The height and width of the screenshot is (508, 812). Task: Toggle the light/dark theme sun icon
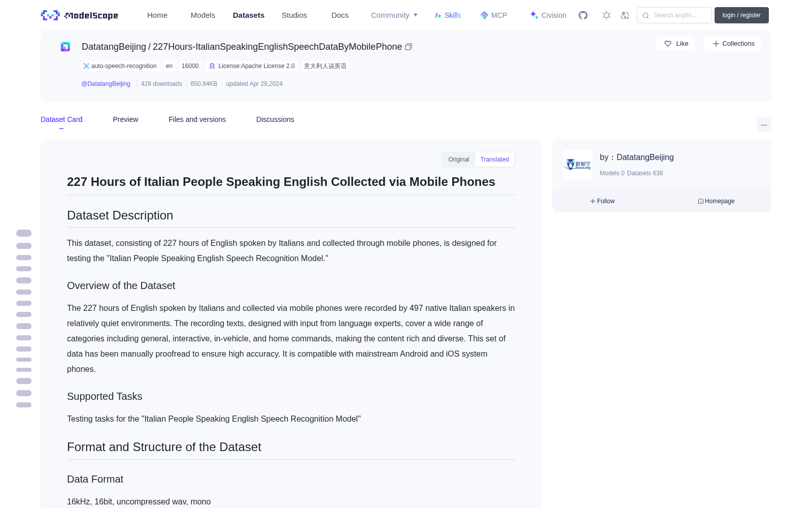606,15
